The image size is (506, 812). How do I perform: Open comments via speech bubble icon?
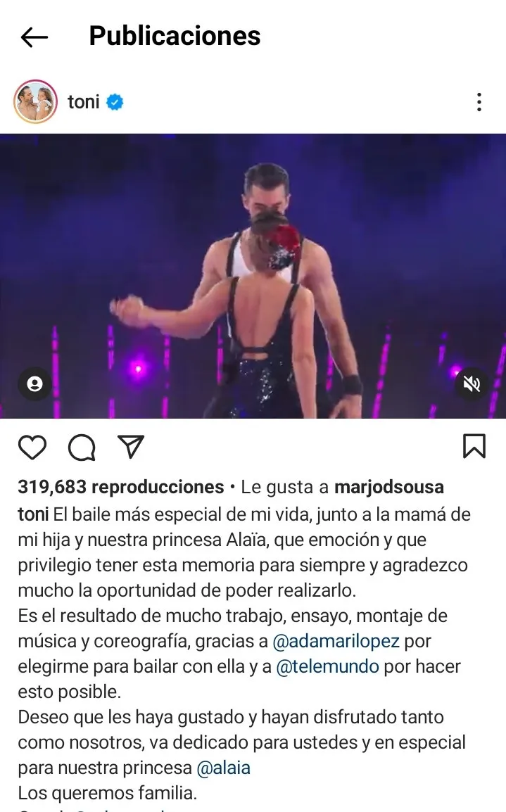point(82,448)
